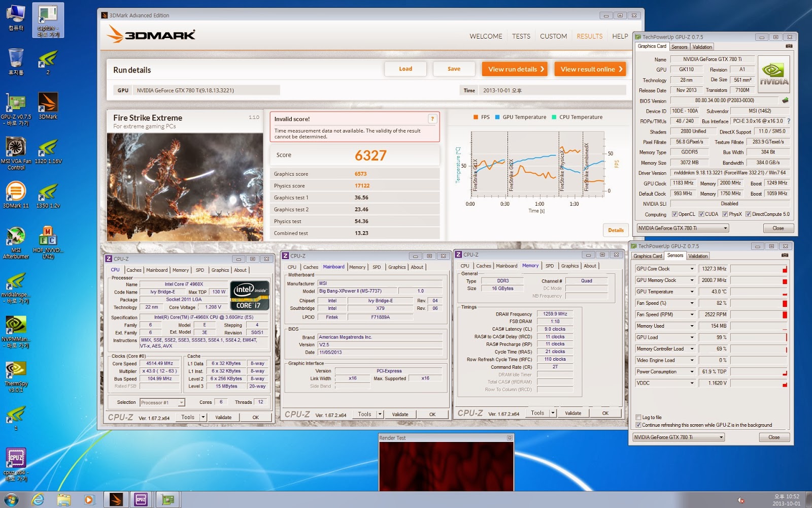Switch to 3DMark via taskbar button
This screenshot has width=812, height=508.
point(116,500)
